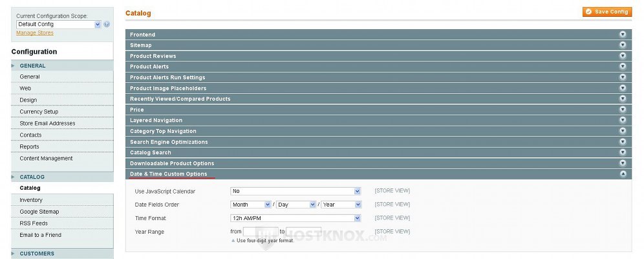
Task: Open the Current Configuration Scope dropdown
Action: click(58, 24)
